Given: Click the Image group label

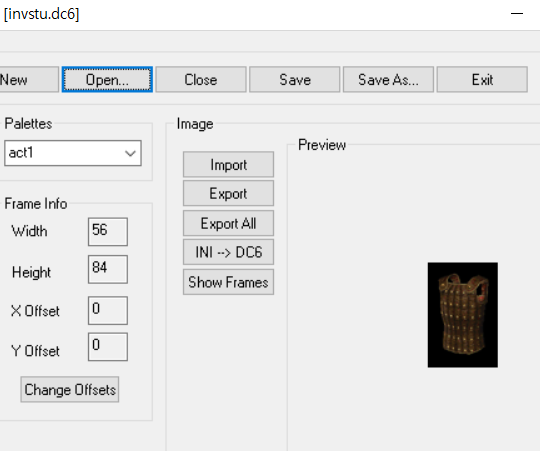Looking at the screenshot, I should (195, 124).
